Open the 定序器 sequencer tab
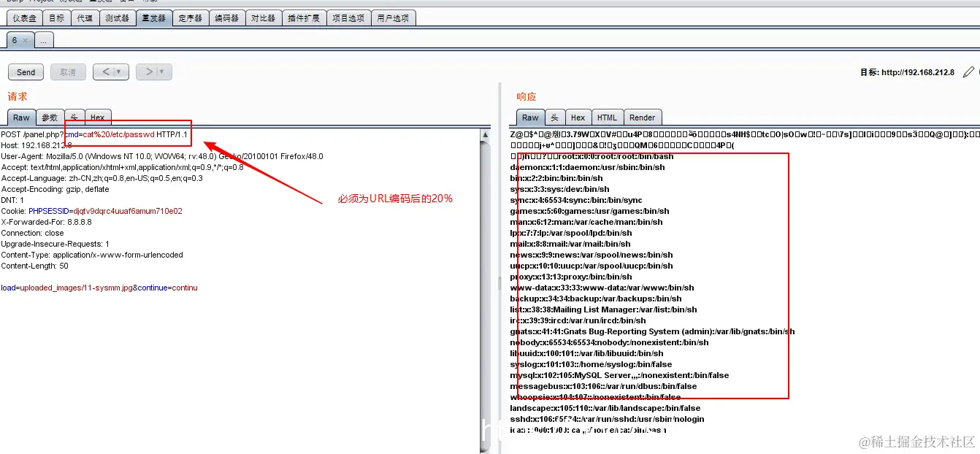Image resolution: width=980 pixels, height=454 pixels. click(191, 18)
